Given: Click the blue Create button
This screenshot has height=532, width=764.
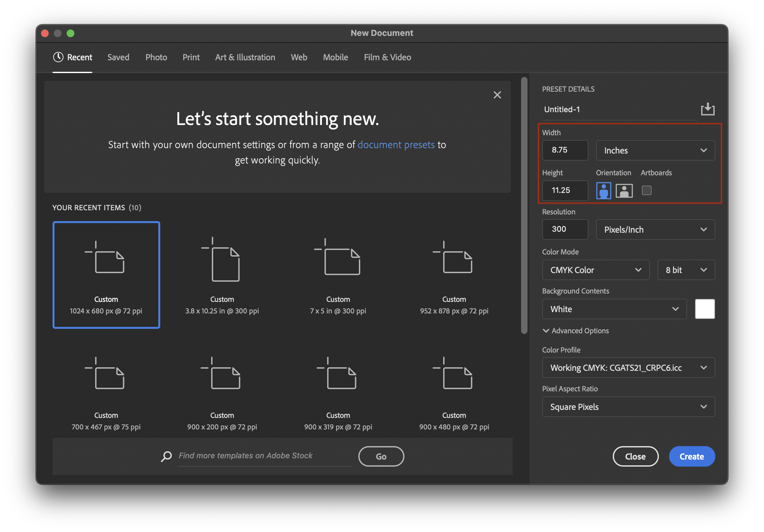Looking at the screenshot, I should (692, 456).
